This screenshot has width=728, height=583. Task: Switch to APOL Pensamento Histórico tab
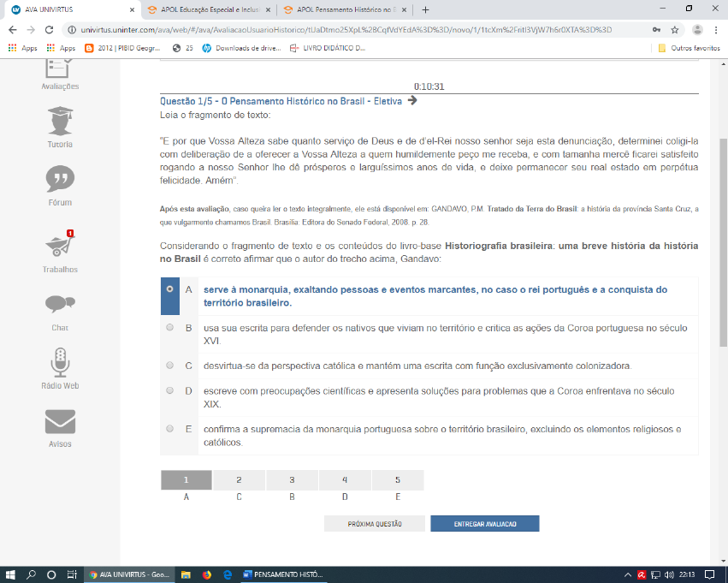(x=346, y=9)
